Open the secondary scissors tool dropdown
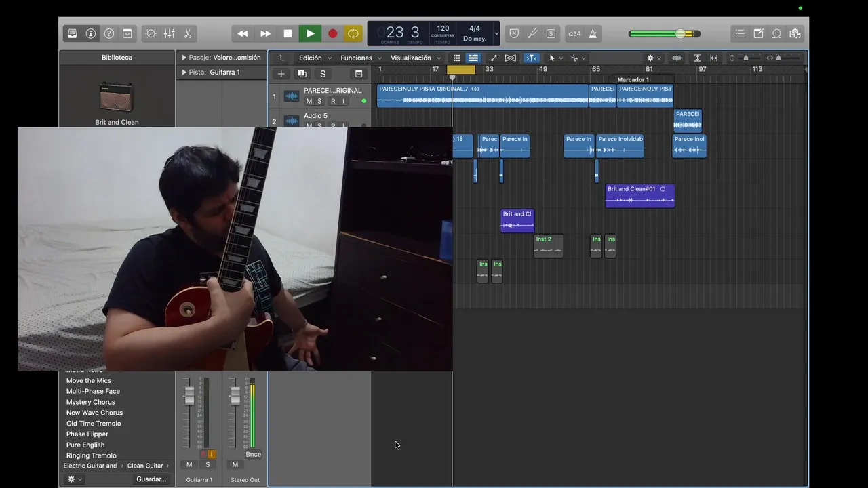The height and width of the screenshot is (488, 868). click(578, 58)
